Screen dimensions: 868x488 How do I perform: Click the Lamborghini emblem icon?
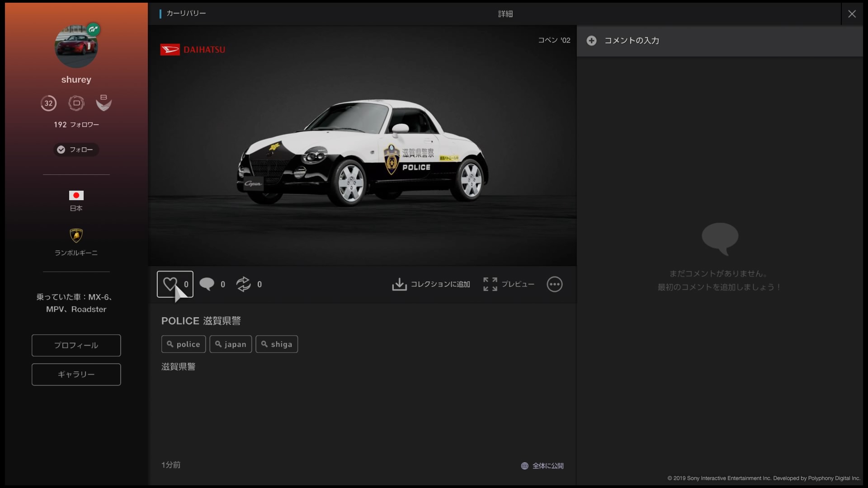tap(76, 235)
